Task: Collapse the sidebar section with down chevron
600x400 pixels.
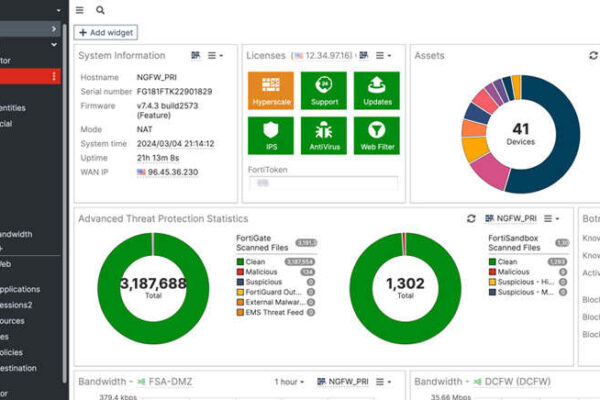Action: point(54,44)
